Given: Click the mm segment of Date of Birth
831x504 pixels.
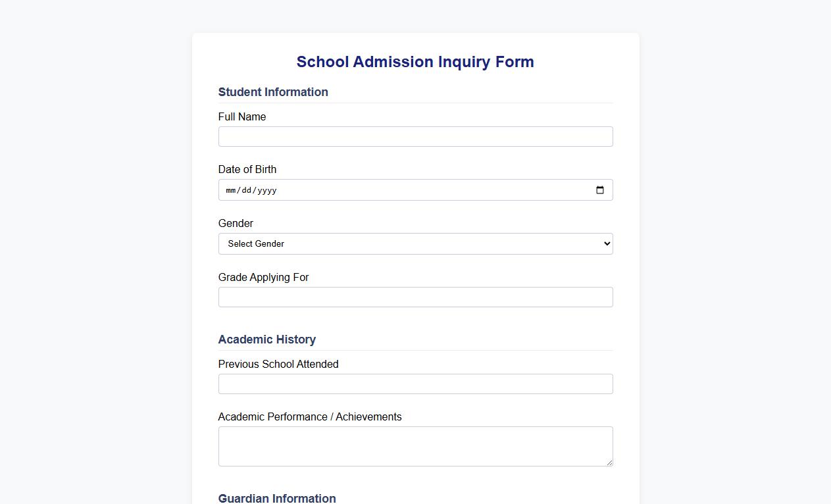Looking at the screenshot, I should tap(232, 190).
